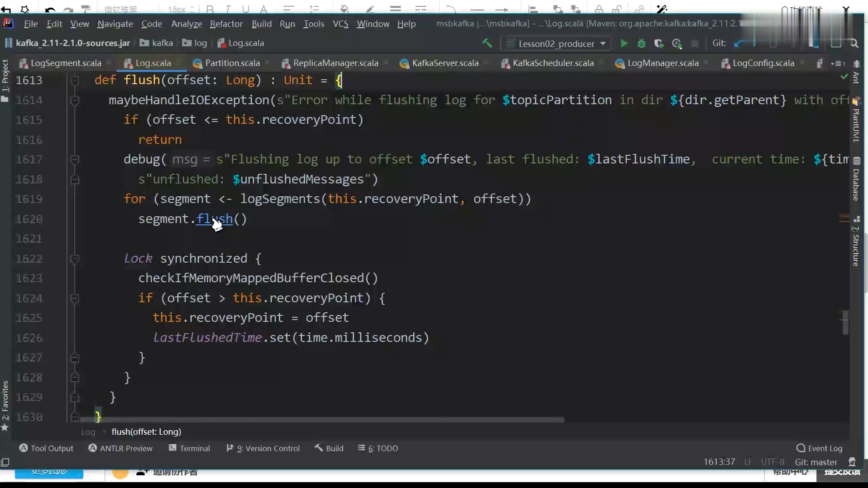Open the PlantUML side panel

pos(856,120)
